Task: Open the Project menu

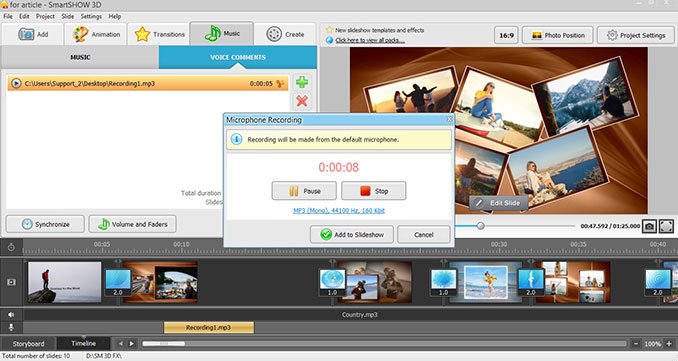Action: click(x=45, y=16)
